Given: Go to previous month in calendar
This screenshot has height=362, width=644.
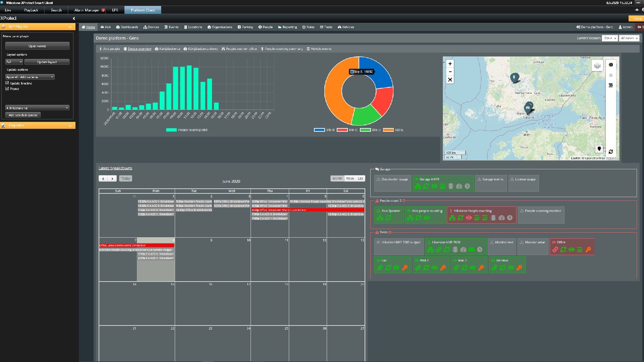Looking at the screenshot, I should [x=103, y=179].
